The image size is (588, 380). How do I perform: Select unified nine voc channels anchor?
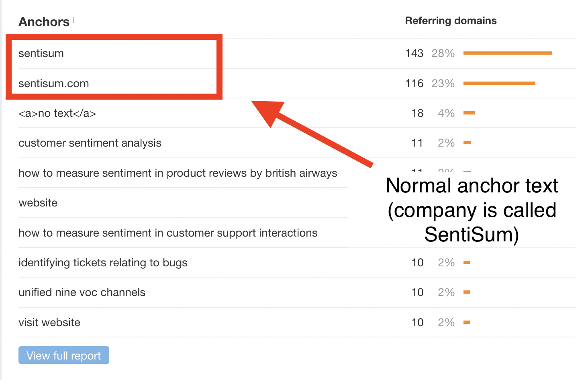82,292
